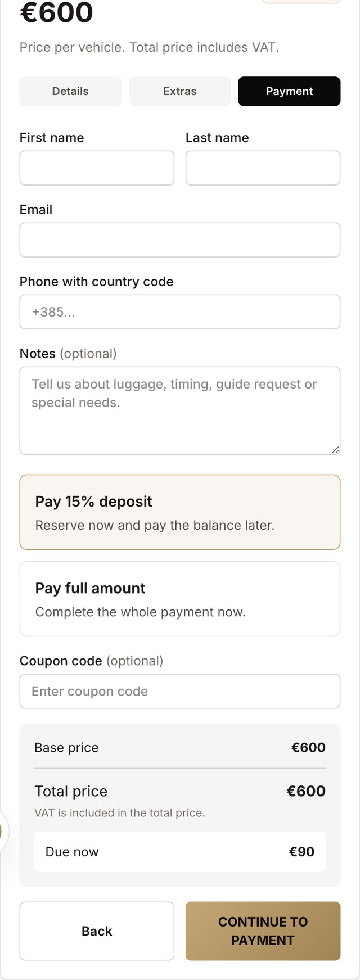Image resolution: width=360 pixels, height=980 pixels.
Task: Click the Phone with country code label
Action: pos(96,282)
